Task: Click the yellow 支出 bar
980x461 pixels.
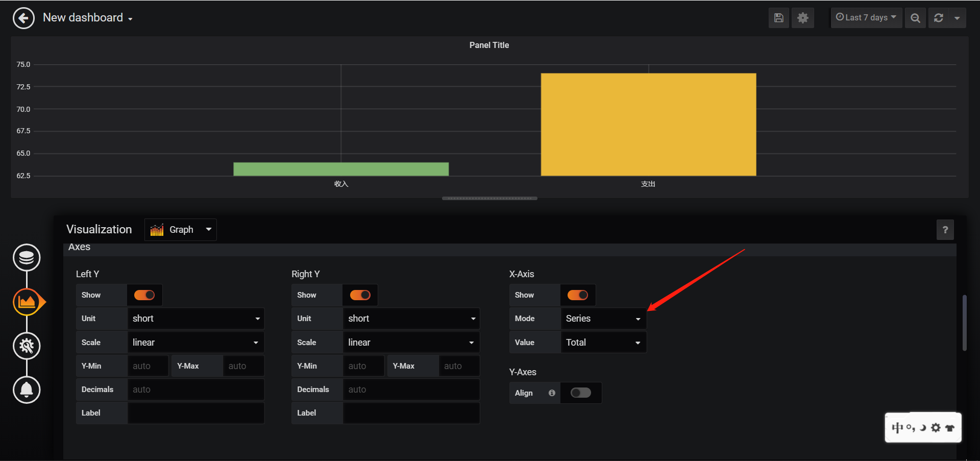Action: (649, 125)
